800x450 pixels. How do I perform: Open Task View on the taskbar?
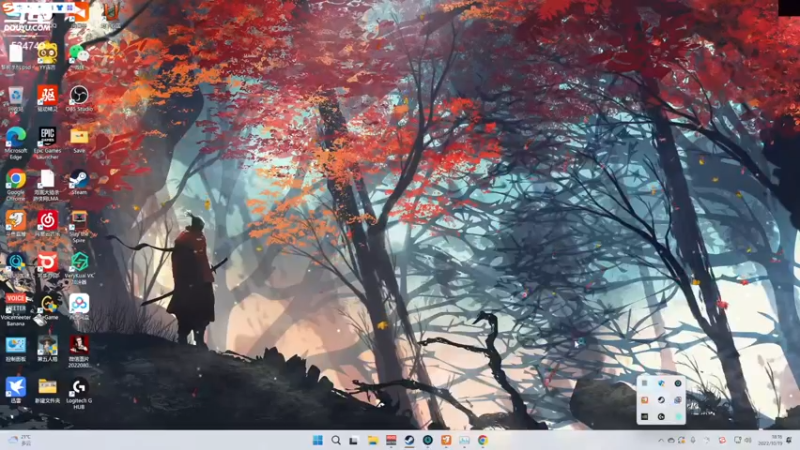(354, 440)
